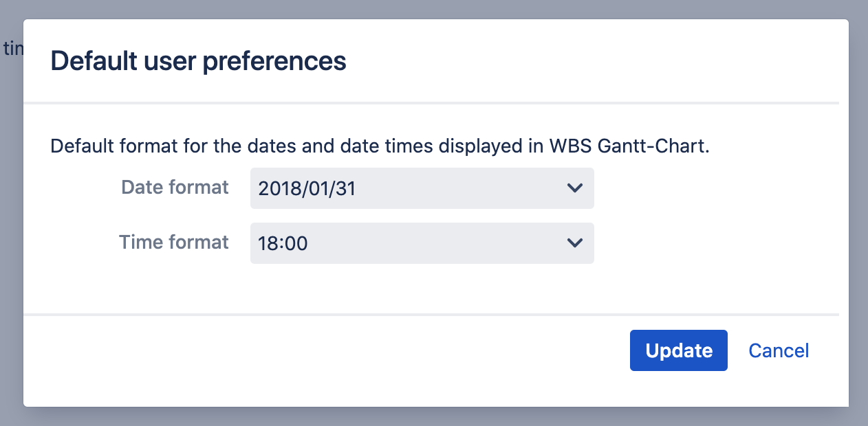868x426 pixels.
Task: Expand the Time format chevron arrow
Action: [574, 243]
